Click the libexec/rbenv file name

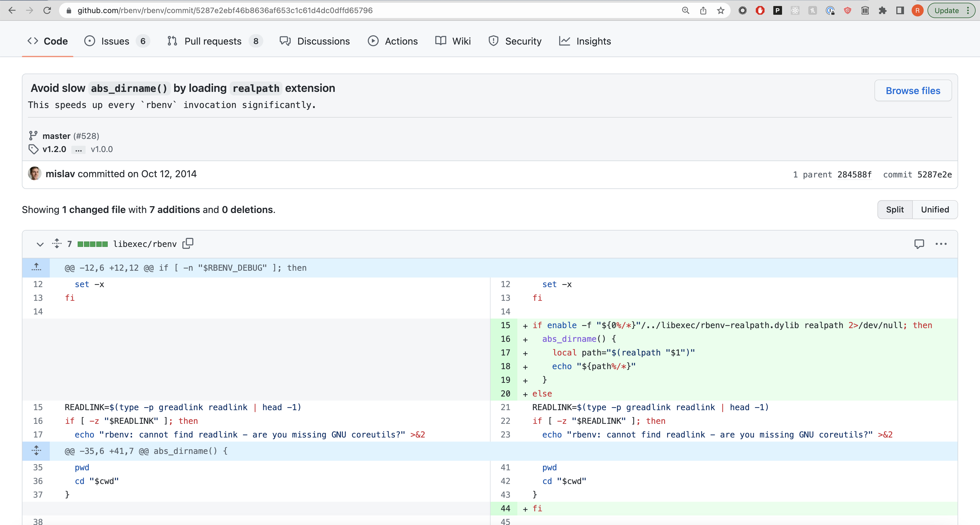[145, 244]
